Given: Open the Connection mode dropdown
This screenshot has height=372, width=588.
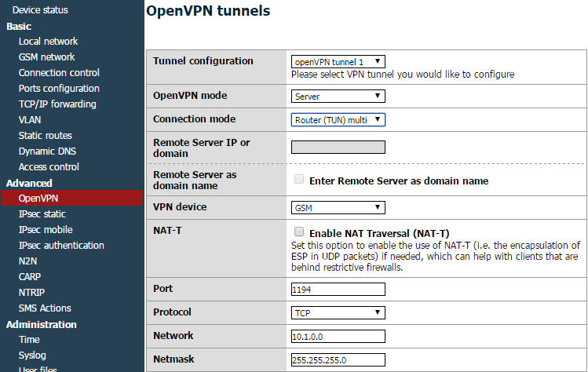Looking at the screenshot, I should (338, 119).
